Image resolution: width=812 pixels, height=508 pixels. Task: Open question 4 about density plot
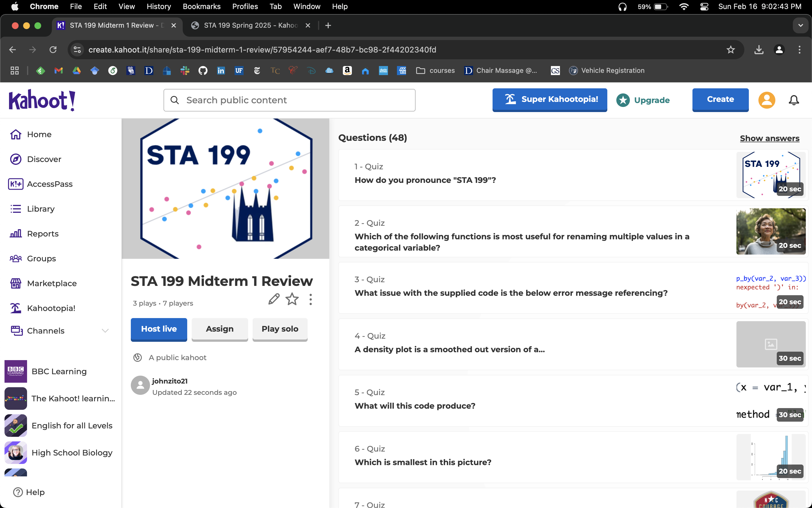click(573, 344)
